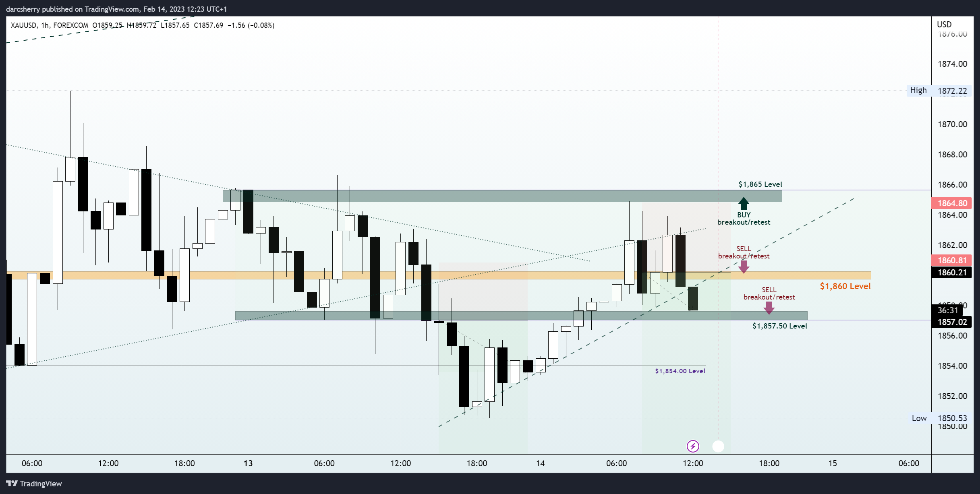Click the published by darcsherry header text
Image resolution: width=980 pixels, height=494 pixels.
coord(116,9)
